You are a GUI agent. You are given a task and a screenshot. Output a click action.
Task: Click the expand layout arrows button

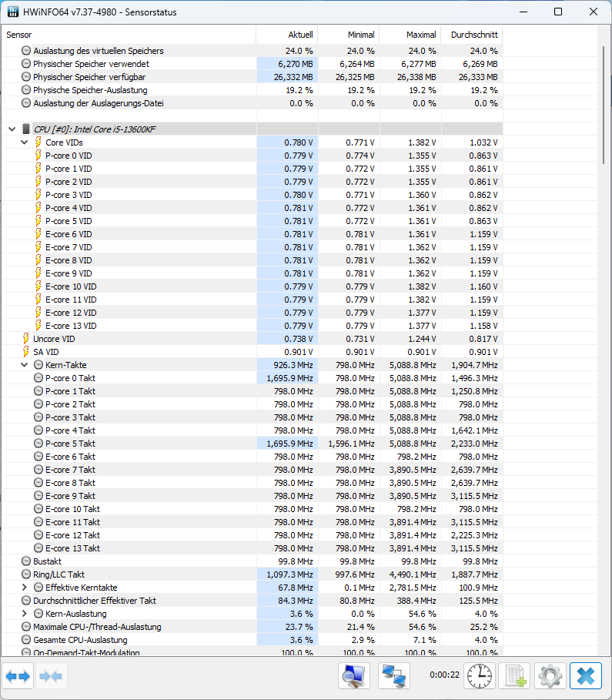coord(18,676)
